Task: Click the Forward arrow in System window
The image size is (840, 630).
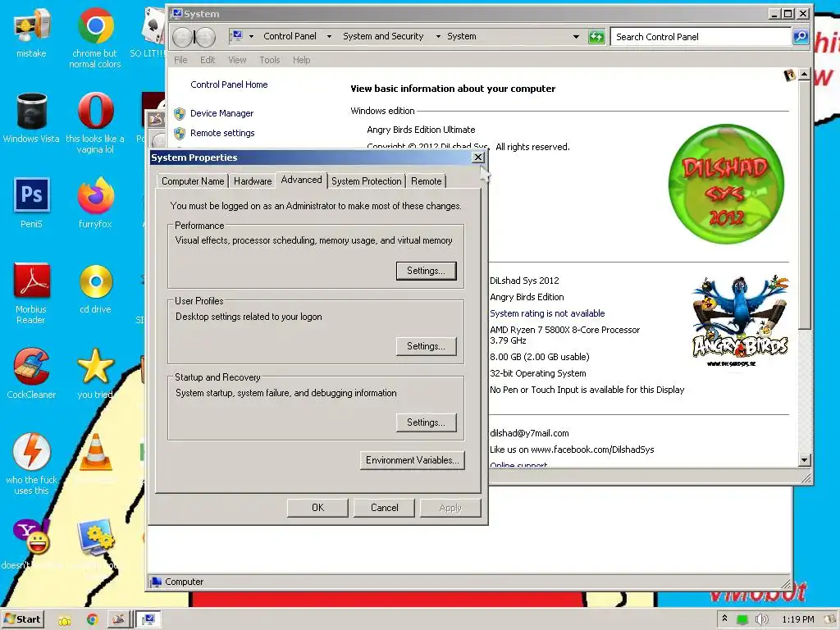Action: pos(205,37)
